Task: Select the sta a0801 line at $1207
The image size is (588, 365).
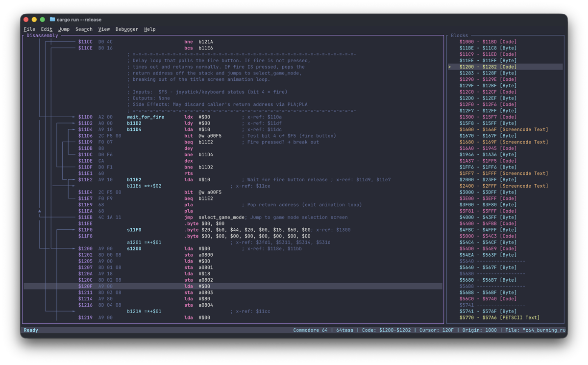Action: point(233,268)
